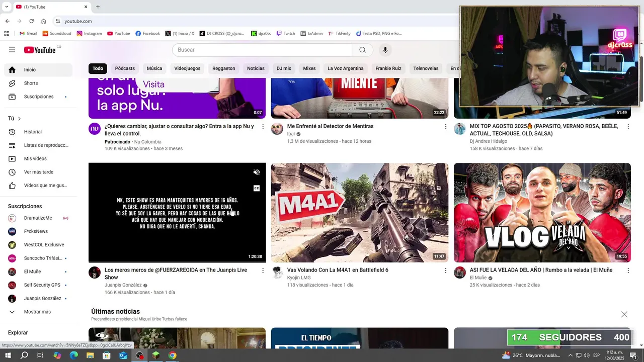Click the browser home button
The height and width of the screenshot is (362, 644).
click(x=44, y=21)
